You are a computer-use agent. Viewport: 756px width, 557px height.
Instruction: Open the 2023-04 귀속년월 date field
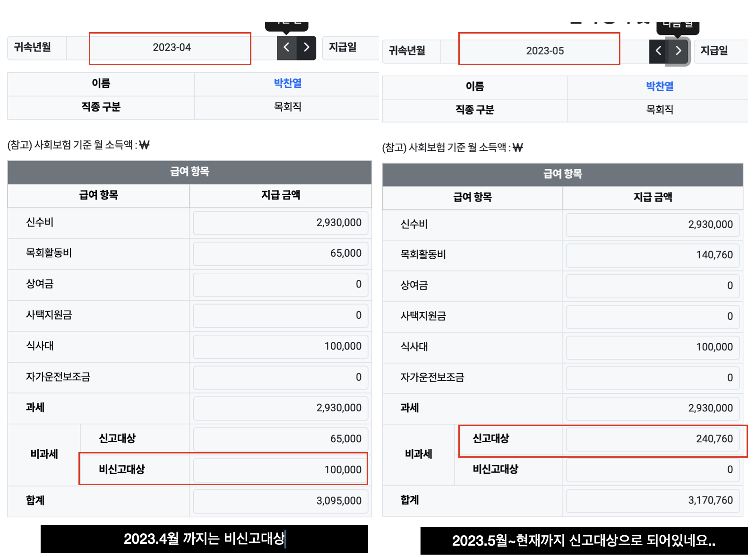click(171, 48)
